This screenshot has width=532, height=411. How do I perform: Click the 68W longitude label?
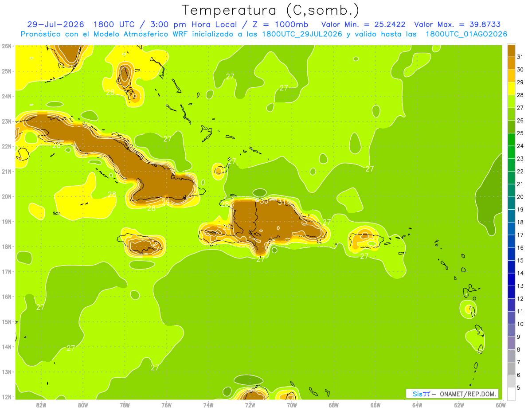[x=333, y=405]
